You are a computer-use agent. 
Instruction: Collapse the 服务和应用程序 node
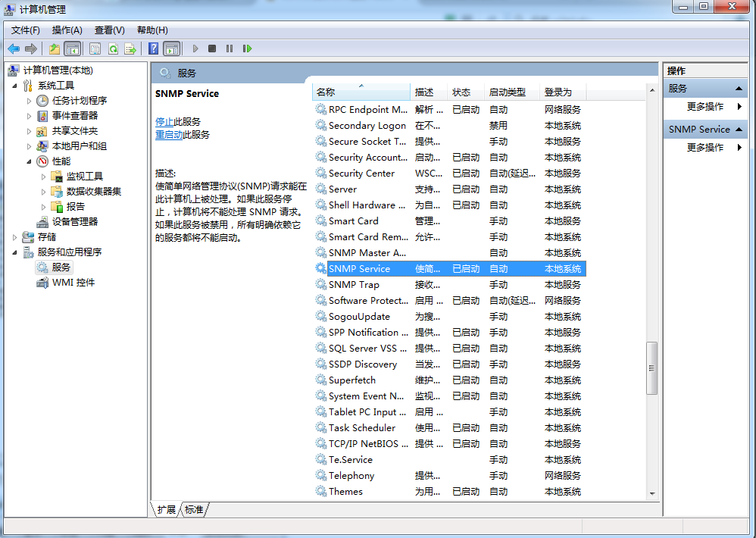pyautogui.click(x=14, y=252)
